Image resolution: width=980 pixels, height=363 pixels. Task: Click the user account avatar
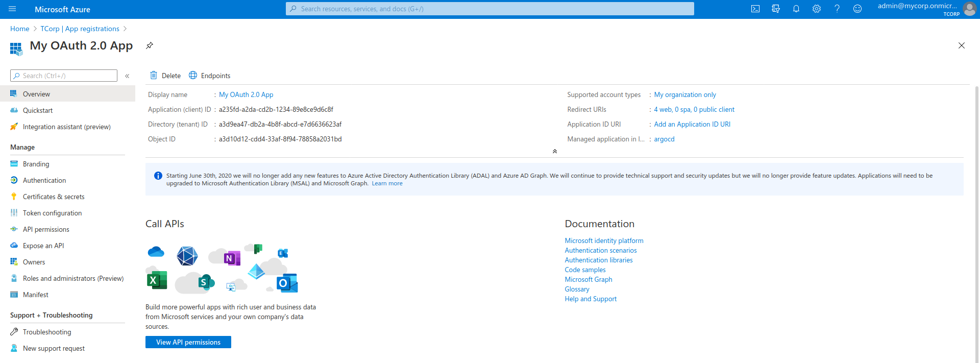pyautogui.click(x=969, y=9)
